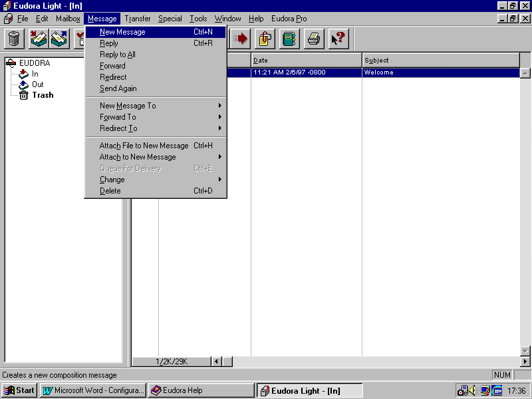Open the Windows Start button
532x399 pixels.
click(x=19, y=390)
